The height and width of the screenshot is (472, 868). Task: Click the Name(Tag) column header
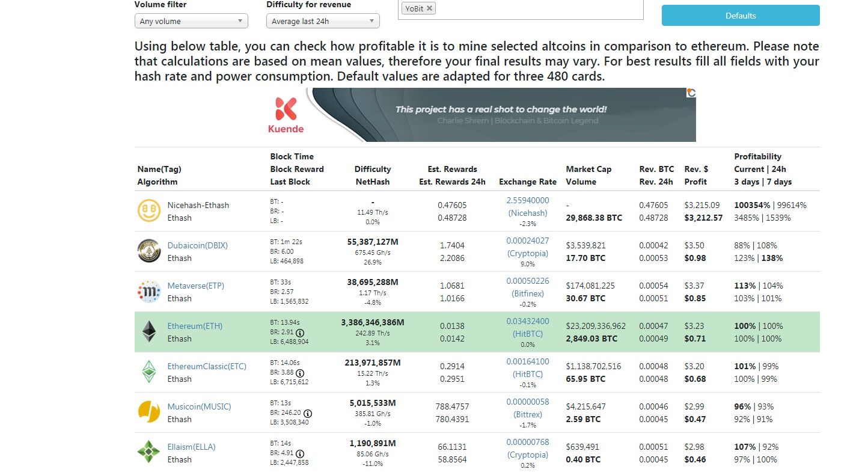[x=159, y=169]
